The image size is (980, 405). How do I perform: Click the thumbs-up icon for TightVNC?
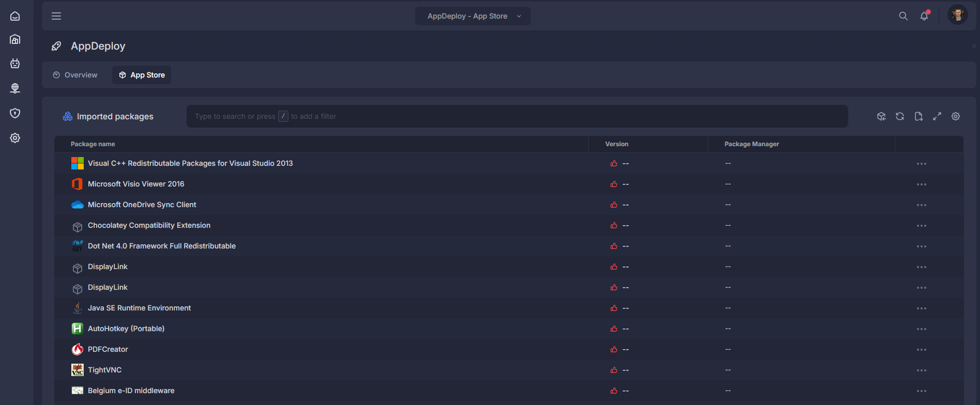[x=614, y=370]
